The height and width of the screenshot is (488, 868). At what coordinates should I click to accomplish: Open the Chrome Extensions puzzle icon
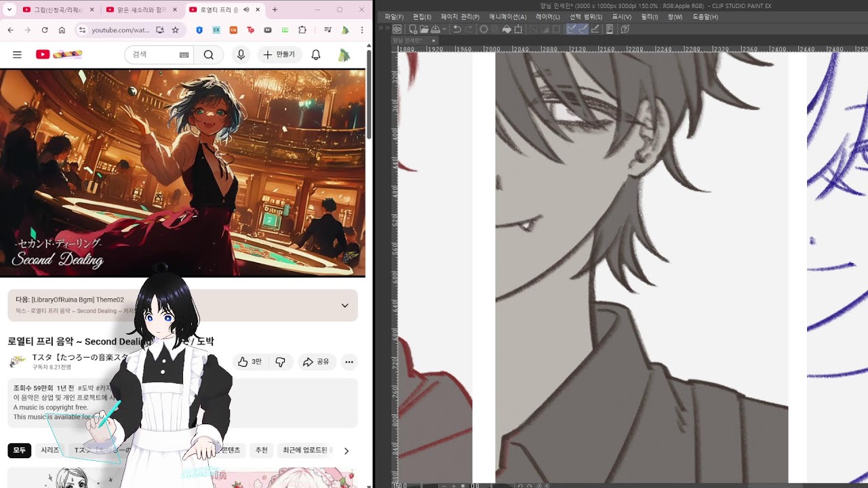coord(302,30)
